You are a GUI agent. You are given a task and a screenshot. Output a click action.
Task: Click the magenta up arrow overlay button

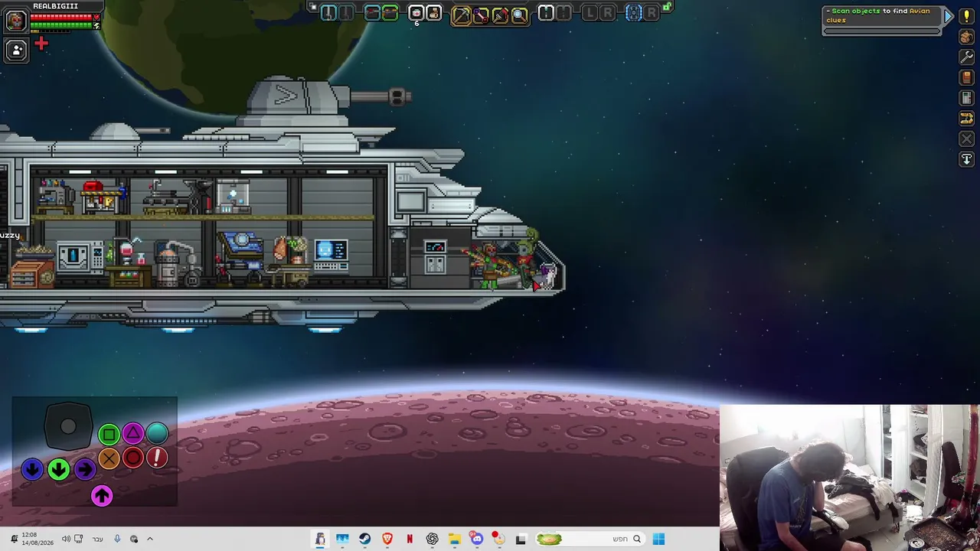[102, 496]
